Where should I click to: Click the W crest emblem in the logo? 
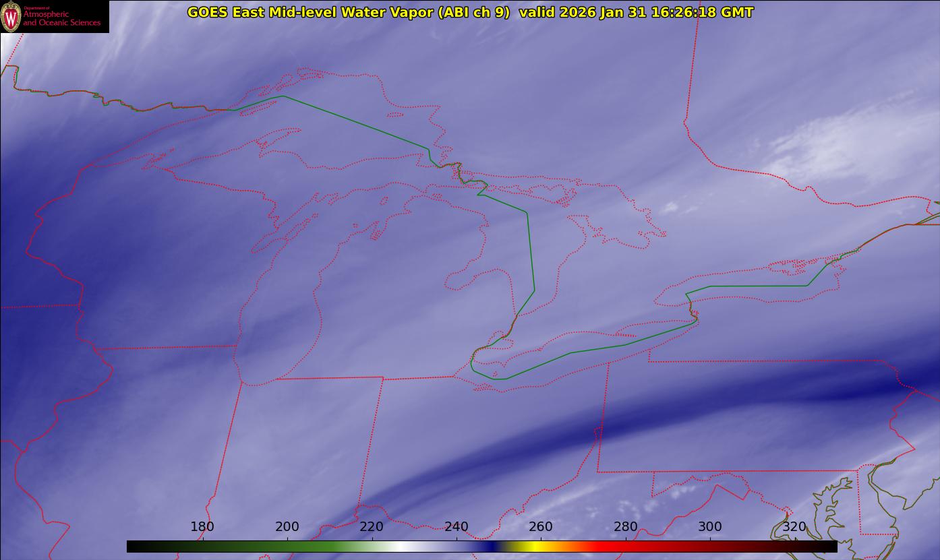coord(11,17)
